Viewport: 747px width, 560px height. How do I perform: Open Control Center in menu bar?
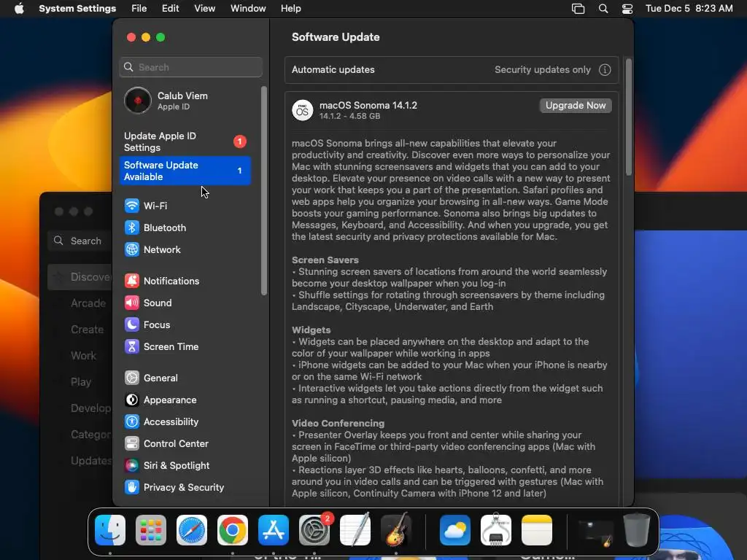point(627,9)
